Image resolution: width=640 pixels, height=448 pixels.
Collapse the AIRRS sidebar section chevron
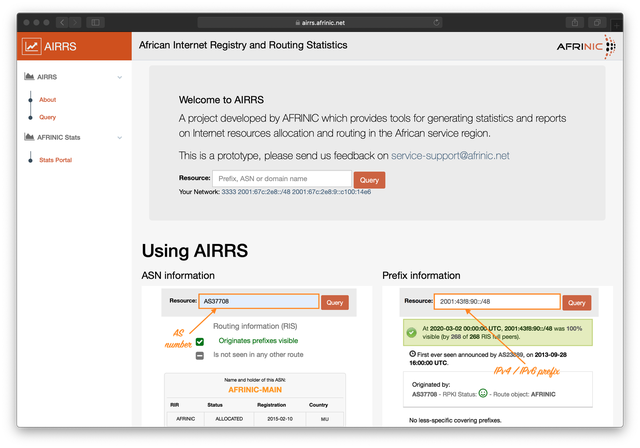tap(120, 77)
